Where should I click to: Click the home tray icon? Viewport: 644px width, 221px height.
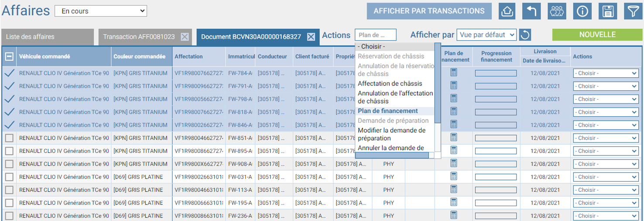click(507, 11)
